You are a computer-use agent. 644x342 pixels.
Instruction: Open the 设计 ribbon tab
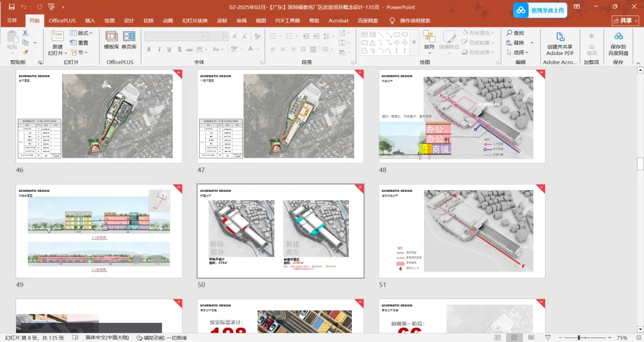click(x=129, y=20)
